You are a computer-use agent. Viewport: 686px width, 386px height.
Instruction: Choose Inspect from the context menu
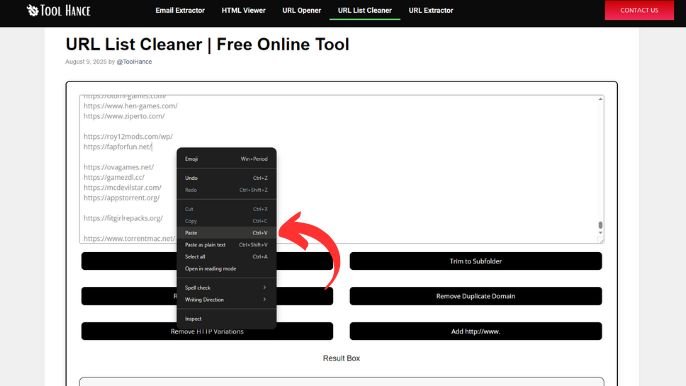226,319
